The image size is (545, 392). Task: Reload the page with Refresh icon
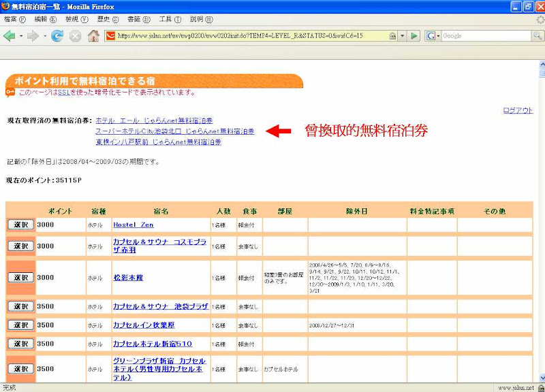(57, 36)
